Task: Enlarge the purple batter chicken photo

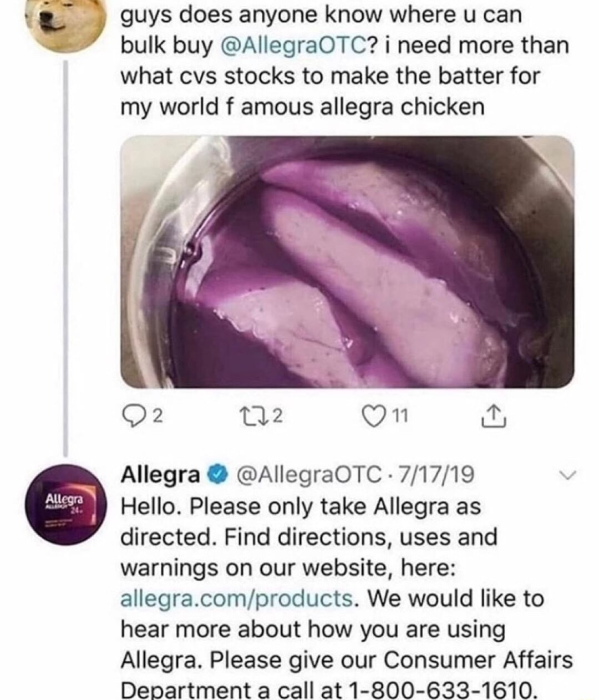Action: 347,261
